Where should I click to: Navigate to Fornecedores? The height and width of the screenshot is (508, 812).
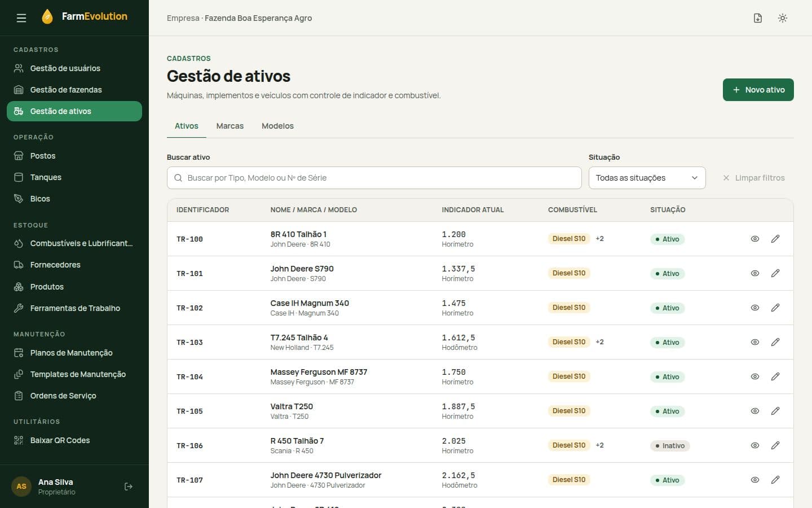(x=74, y=265)
